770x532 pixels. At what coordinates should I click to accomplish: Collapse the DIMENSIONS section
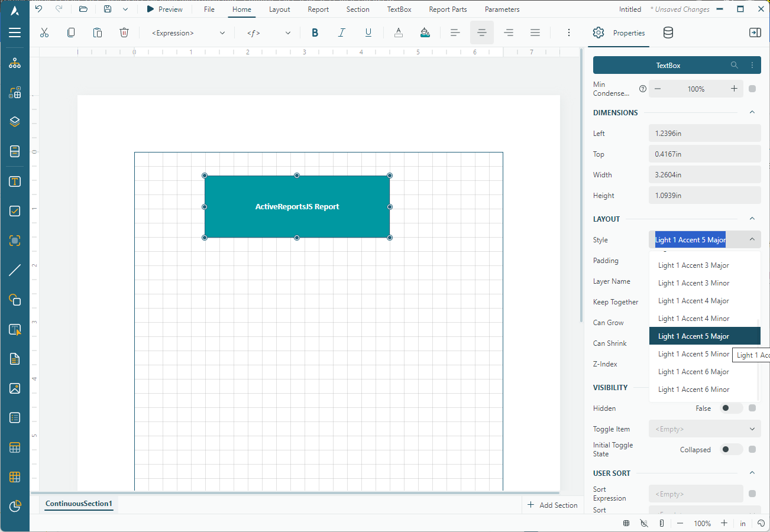[752, 112]
